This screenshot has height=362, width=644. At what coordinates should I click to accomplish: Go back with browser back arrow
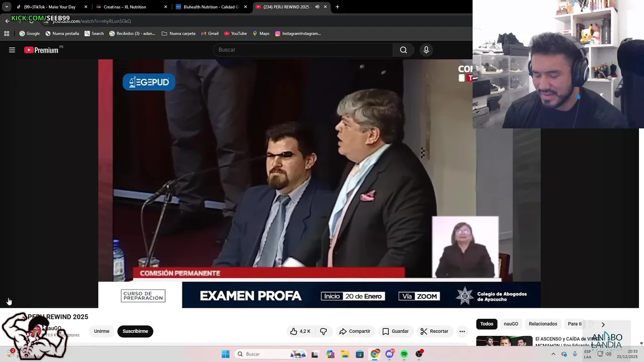(7, 21)
